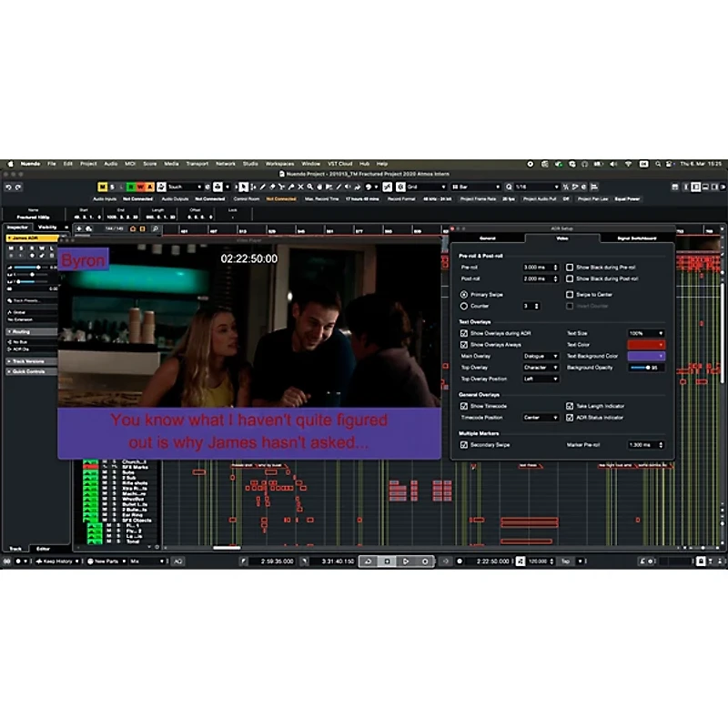
Task: Enable the Show Black during Pre-roll checkbox
Action: [570, 268]
